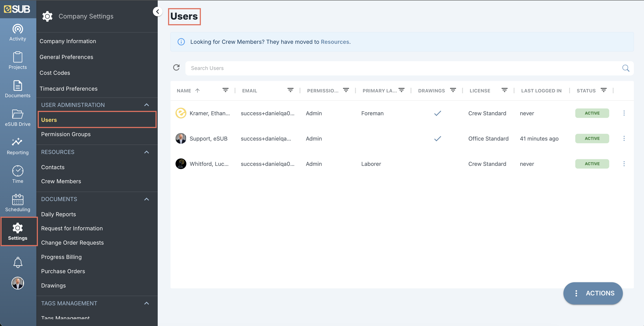Open the Drawings column filter
644x326 pixels.
[453, 90]
